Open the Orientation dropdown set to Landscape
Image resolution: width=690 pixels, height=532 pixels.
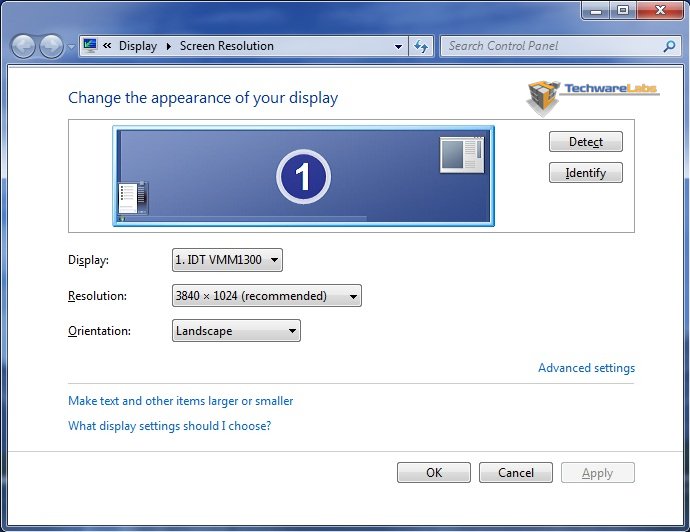(236, 331)
